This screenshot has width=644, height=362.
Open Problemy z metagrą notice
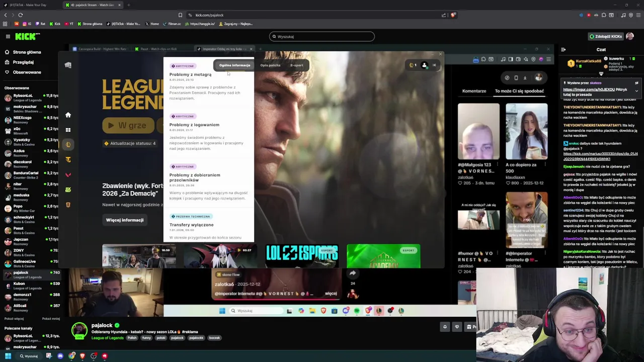pyautogui.click(x=190, y=74)
